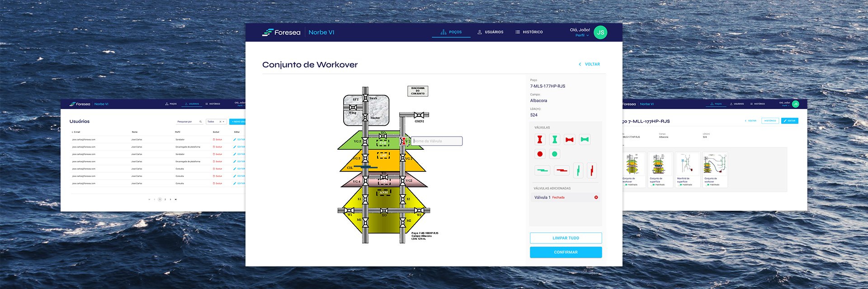868x289 pixels.
Task: Focus the Nome da Válvula input field
Action: click(x=437, y=141)
